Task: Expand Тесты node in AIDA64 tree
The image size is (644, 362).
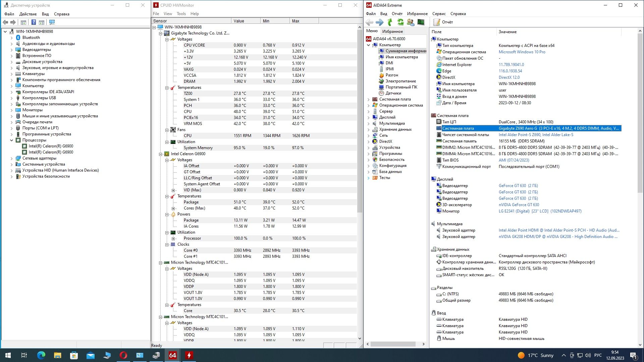Action: coord(368,178)
